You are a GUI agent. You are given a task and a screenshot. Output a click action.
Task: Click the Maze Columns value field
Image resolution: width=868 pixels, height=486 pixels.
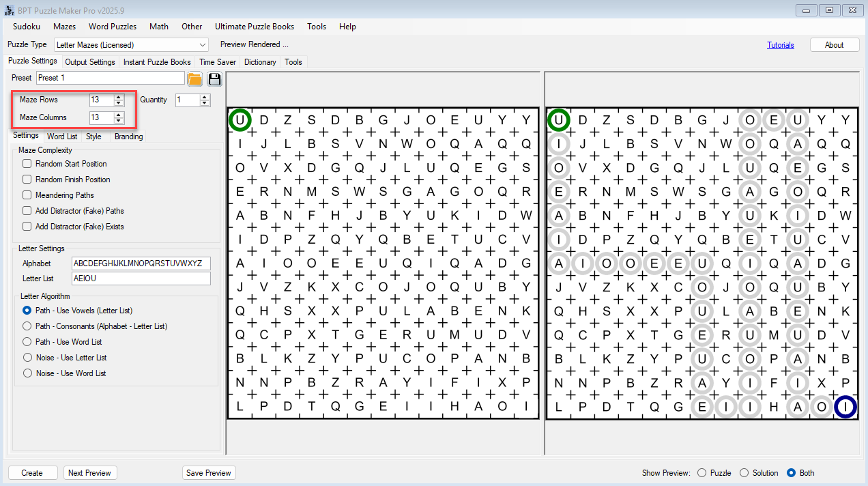point(102,117)
